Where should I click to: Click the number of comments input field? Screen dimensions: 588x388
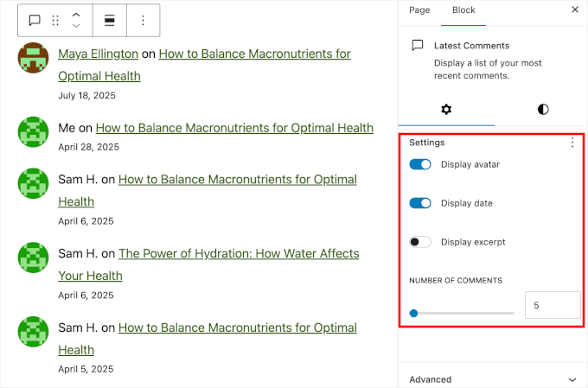coord(552,305)
